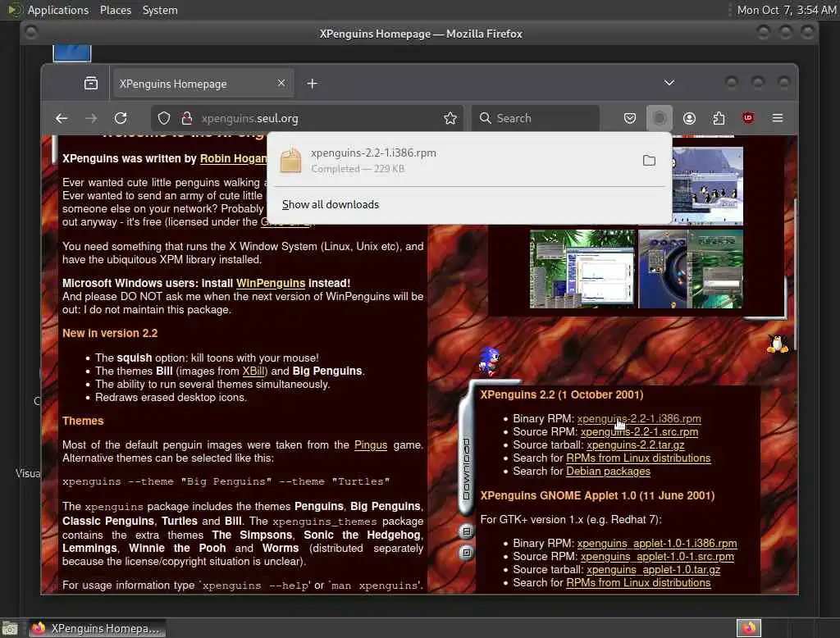
Task: Download xpenguins-2.2-1.i386.rpm binary RPM link
Action: 638,418
